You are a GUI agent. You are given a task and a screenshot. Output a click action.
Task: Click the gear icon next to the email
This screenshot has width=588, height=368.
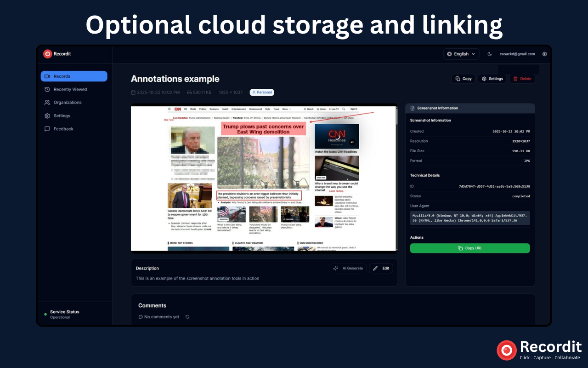545,54
